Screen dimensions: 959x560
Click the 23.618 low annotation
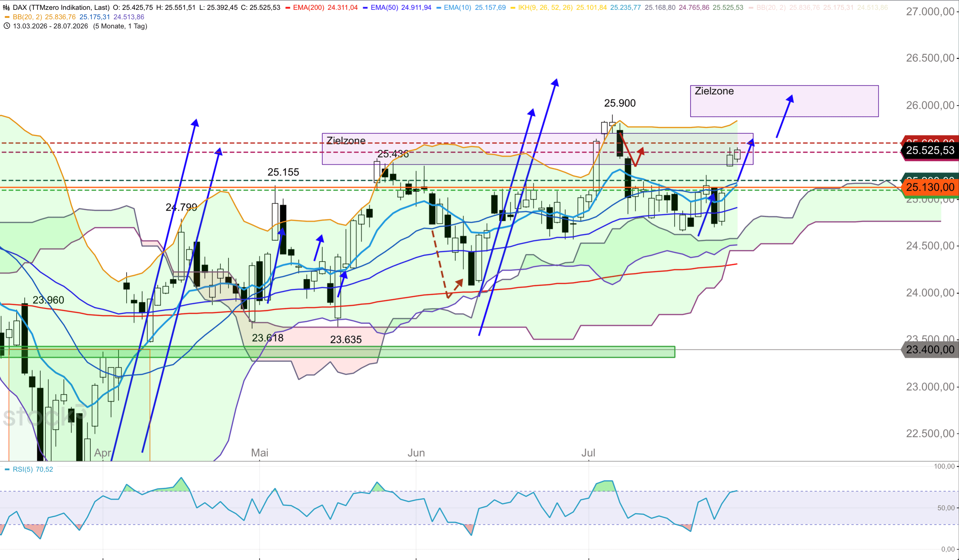tap(268, 338)
